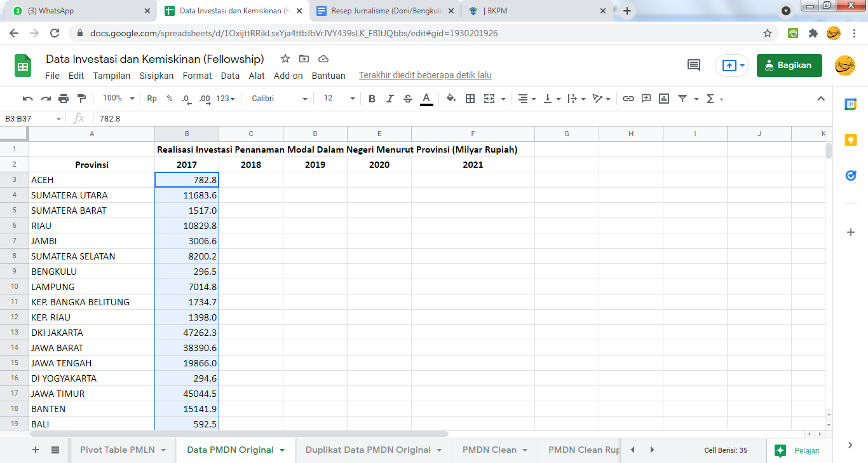Open the zoom 100% dropdown

coord(119,99)
